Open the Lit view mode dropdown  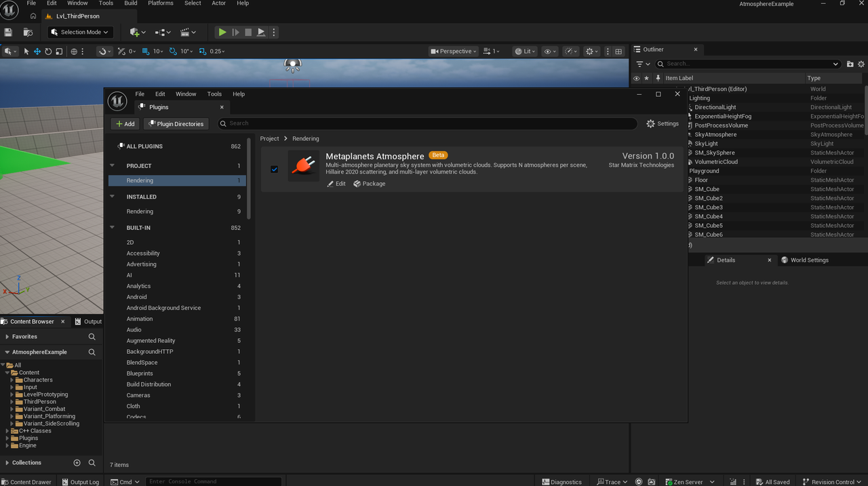tap(524, 51)
